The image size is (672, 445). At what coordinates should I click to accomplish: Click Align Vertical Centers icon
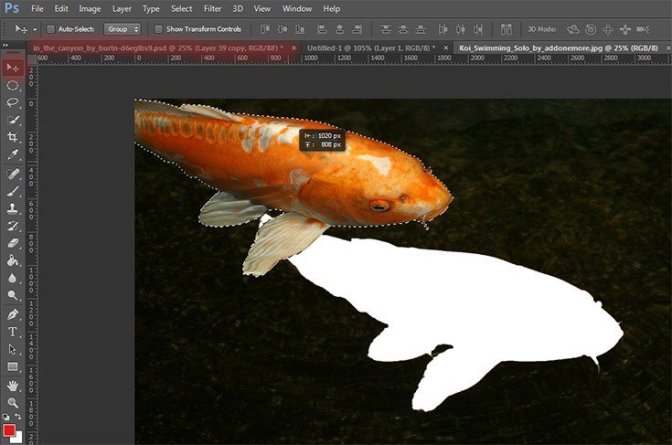[282, 29]
